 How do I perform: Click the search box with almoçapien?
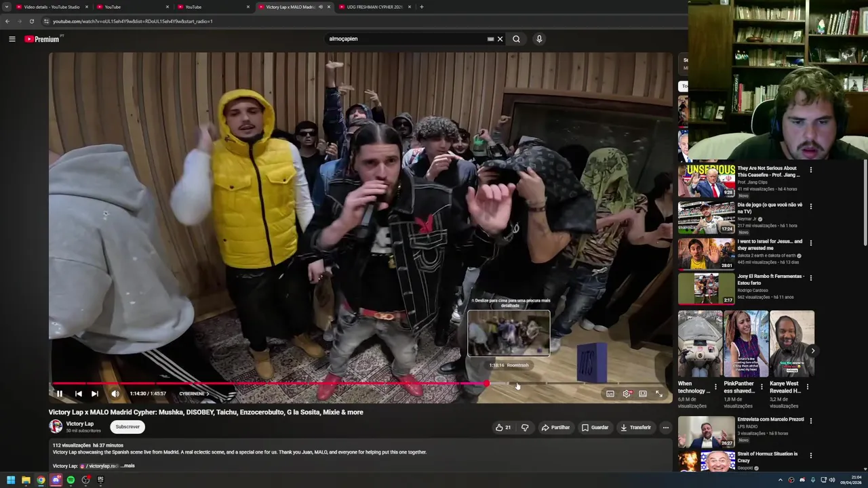(406, 39)
